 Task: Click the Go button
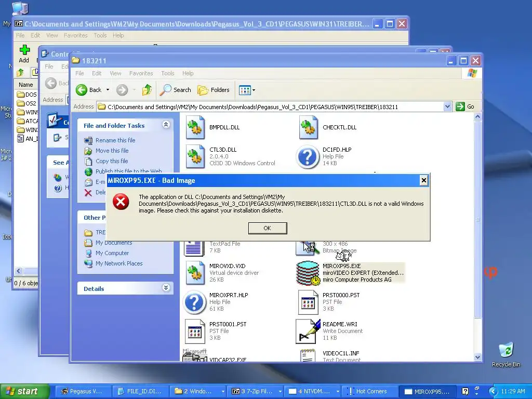(x=465, y=107)
